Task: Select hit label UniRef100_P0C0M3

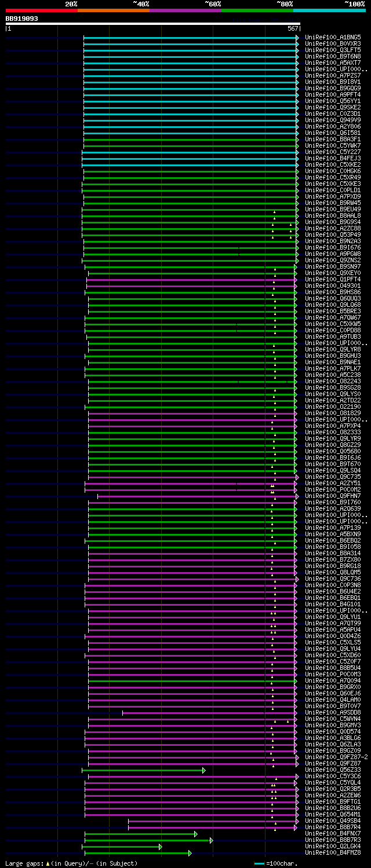Action: (333, 674)
